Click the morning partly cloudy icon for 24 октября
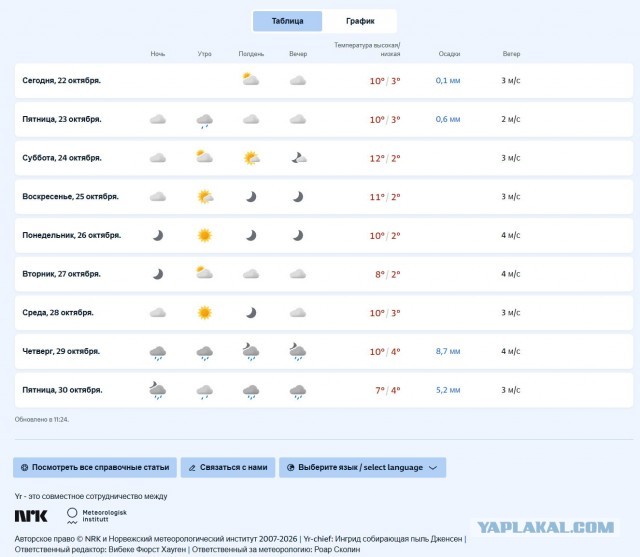The width and height of the screenshot is (640, 557). [204, 156]
